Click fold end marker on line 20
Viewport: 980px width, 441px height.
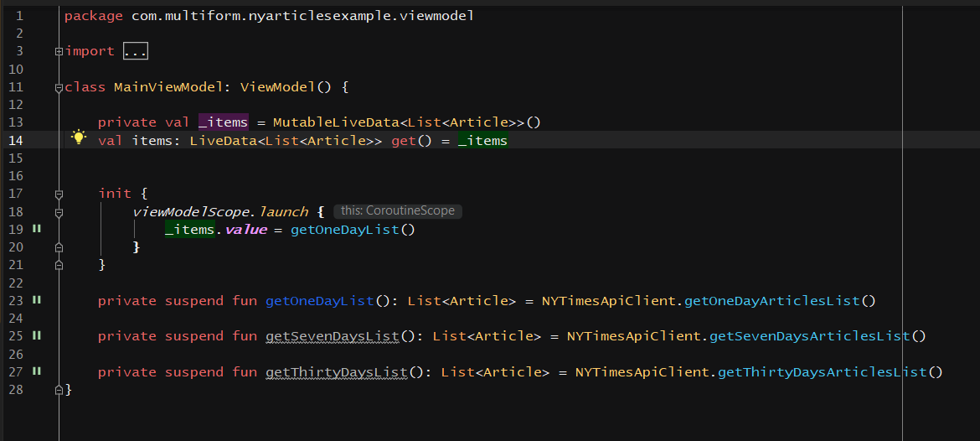click(59, 247)
